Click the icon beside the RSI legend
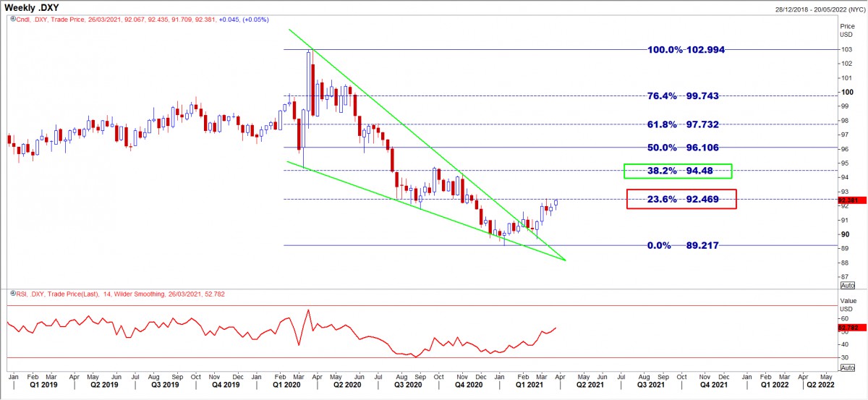868x400 pixels. 12,293
